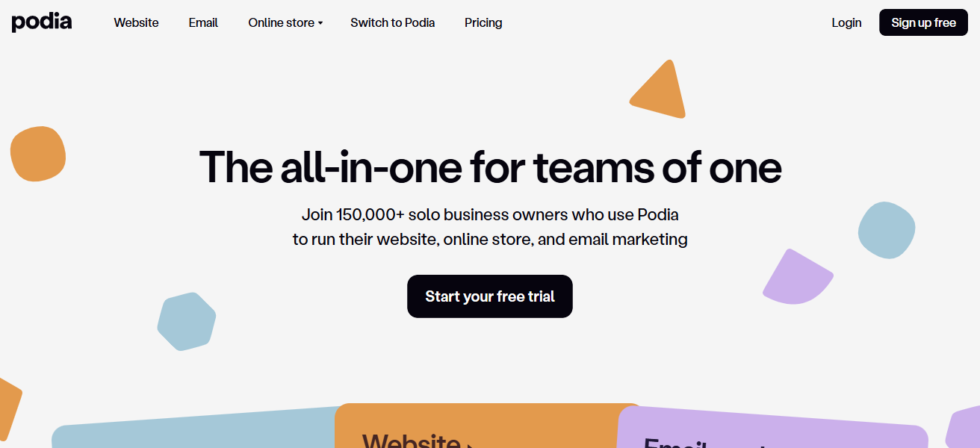This screenshot has height=448, width=980.
Task: Go to the Email nav item
Action: point(203,22)
